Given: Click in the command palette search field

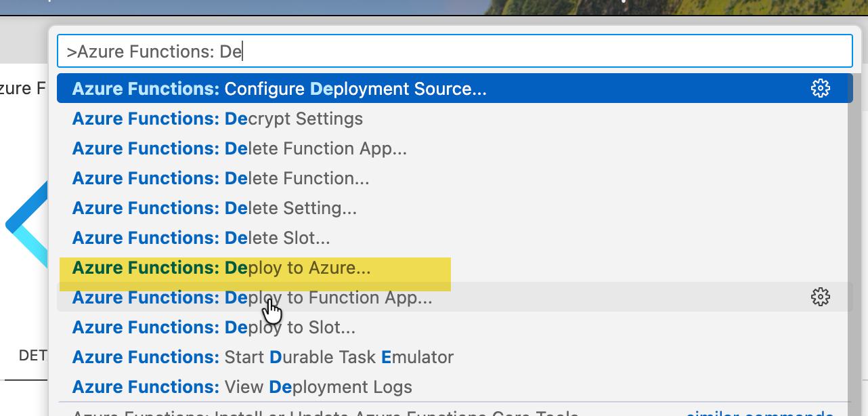Looking at the screenshot, I should [x=454, y=51].
